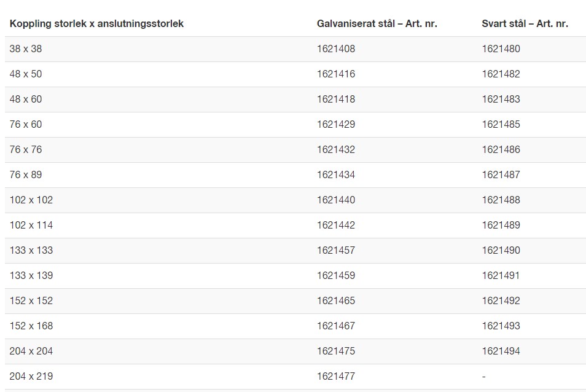Select the 102 x 102 size cell
Image resolution: width=586 pixels, height=392 pixels.
(31, 200)
